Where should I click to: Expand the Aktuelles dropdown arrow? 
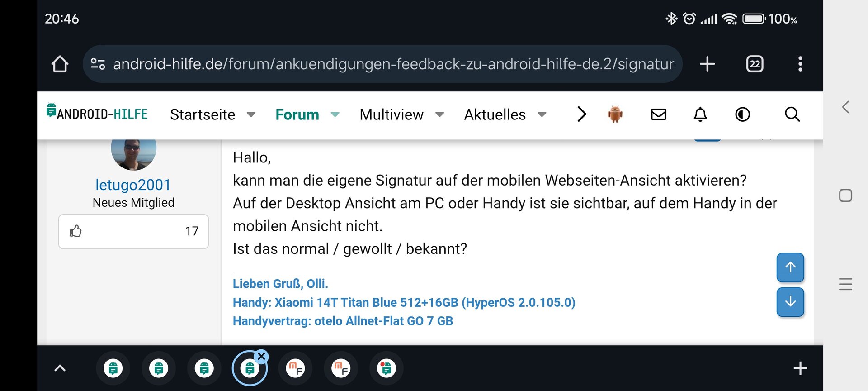coord(542,114)
